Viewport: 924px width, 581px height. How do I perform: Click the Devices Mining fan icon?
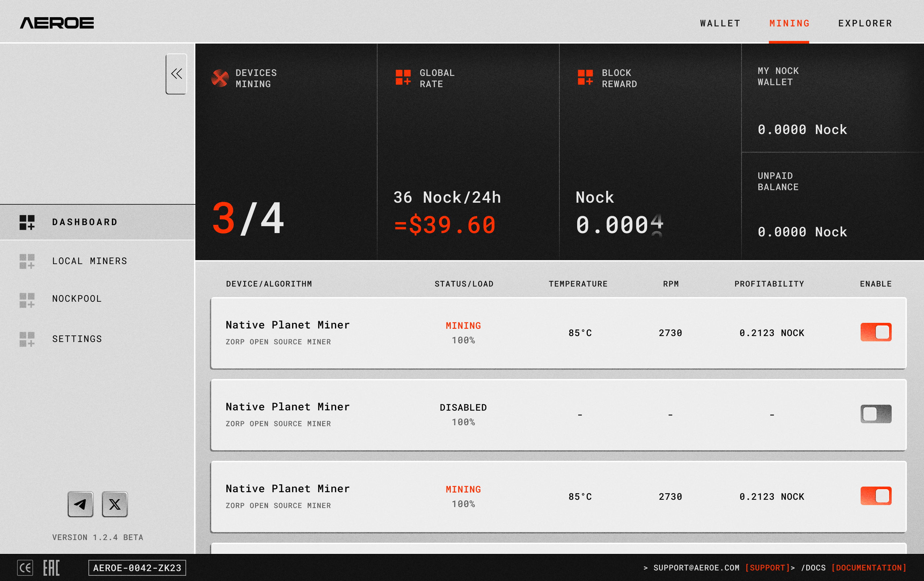pyautogui.click(x=220, y=78)
